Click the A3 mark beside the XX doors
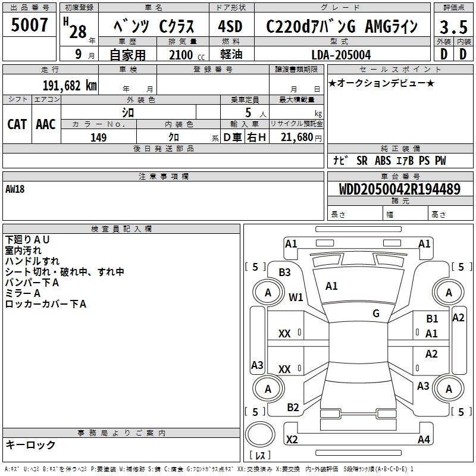Image resolution: width=476 pixels, height=476 pixels. point(257,365)
